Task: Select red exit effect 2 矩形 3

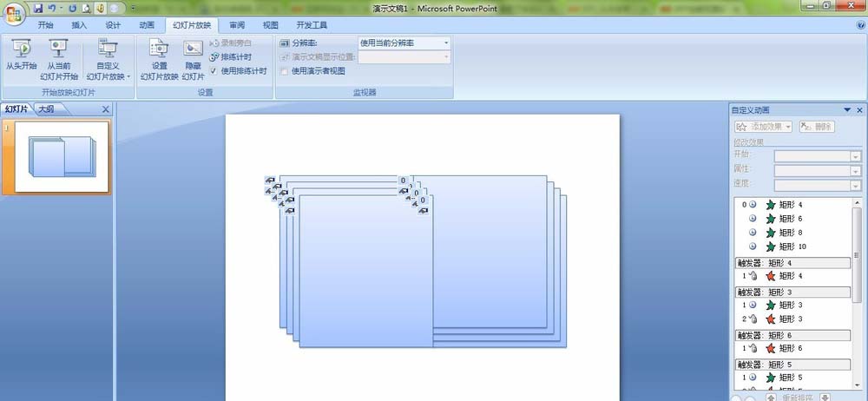Action: click(793, 319)
